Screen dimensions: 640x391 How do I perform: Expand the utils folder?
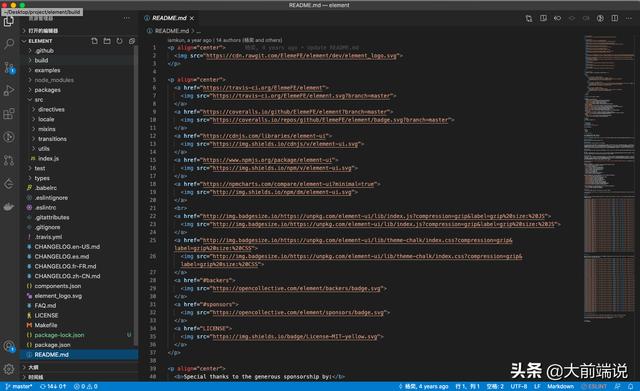(x=80, y=149)
